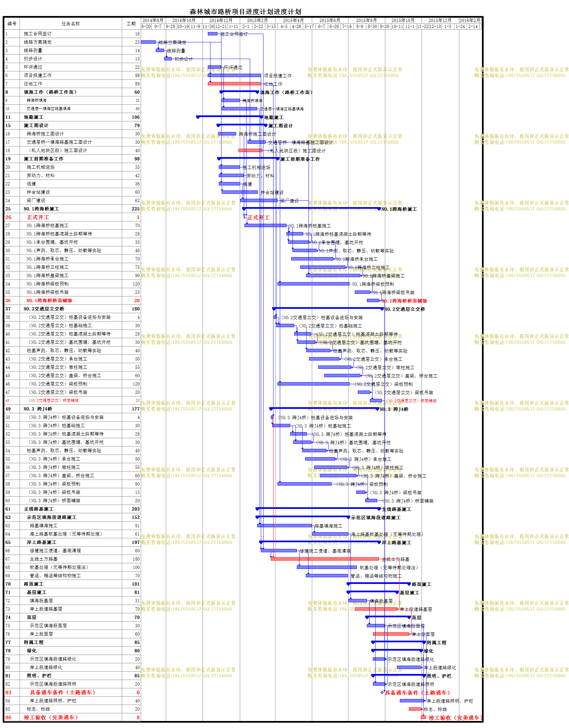
Task: Click the 2015年6月 timeline month header
Action: pyautogui.click(x=330, y=20)
